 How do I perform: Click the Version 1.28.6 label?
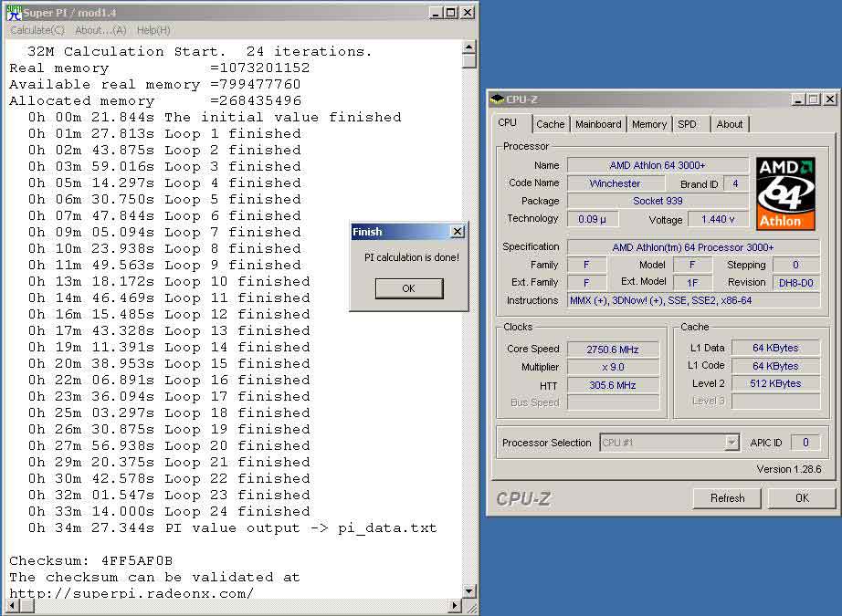(x=789, y=469)
